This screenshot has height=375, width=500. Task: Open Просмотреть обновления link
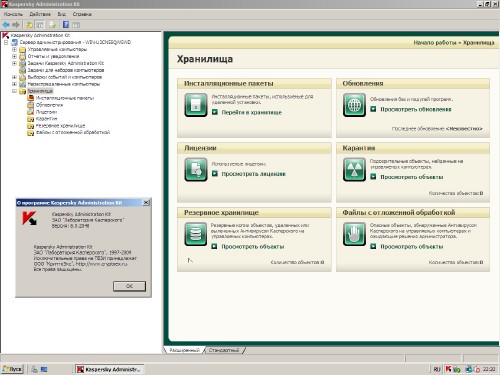pos(416,109)
